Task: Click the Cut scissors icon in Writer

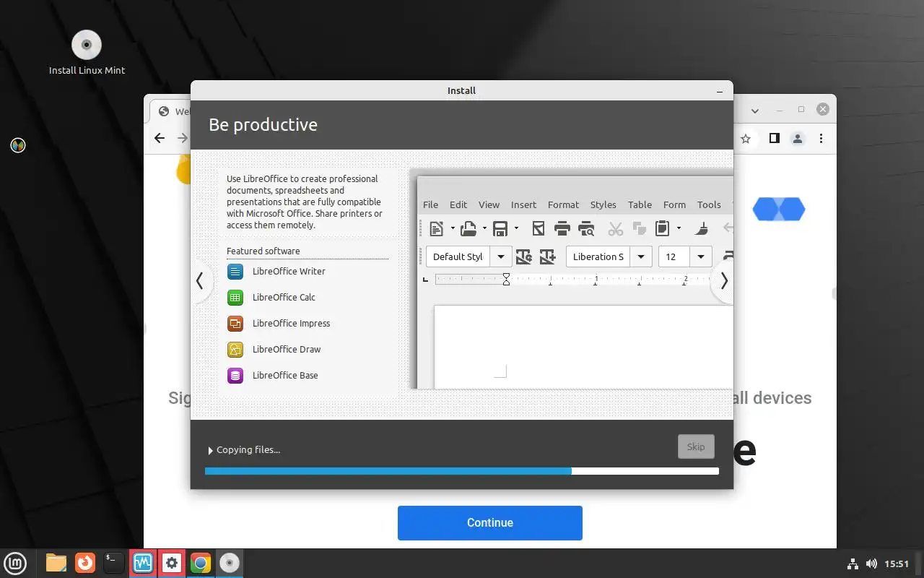Action: (x=616, y=229)
